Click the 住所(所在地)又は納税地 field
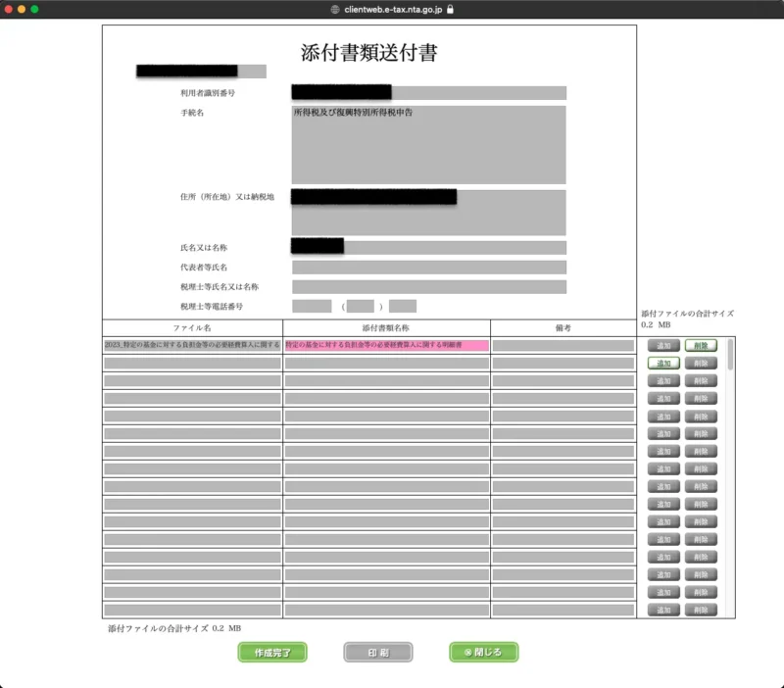Screen dimensions: 784x688 tap(429, 213)
